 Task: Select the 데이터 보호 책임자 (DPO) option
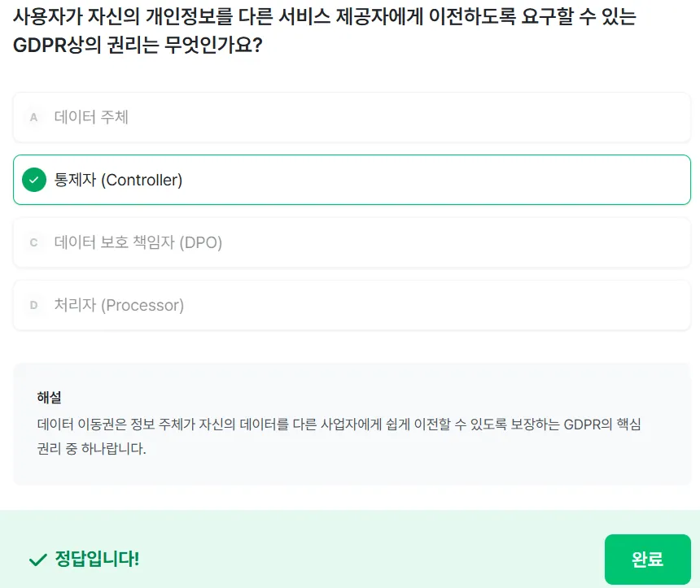[350, 242]
